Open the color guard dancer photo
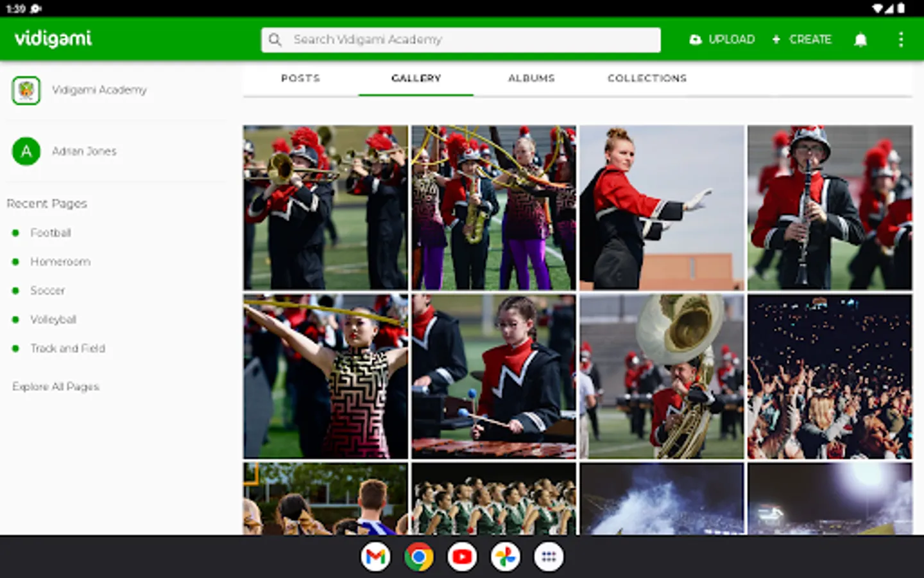 [325, 376]
